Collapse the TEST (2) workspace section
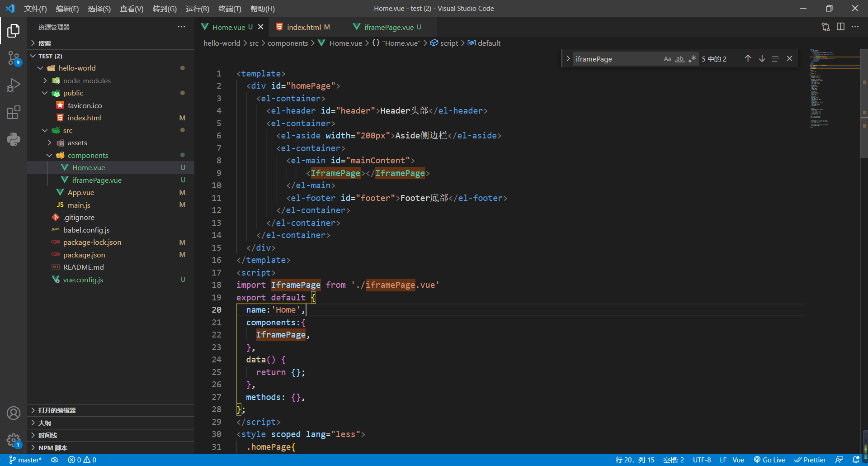The height and width of the screenshot is (466, 868). (111, 56)
